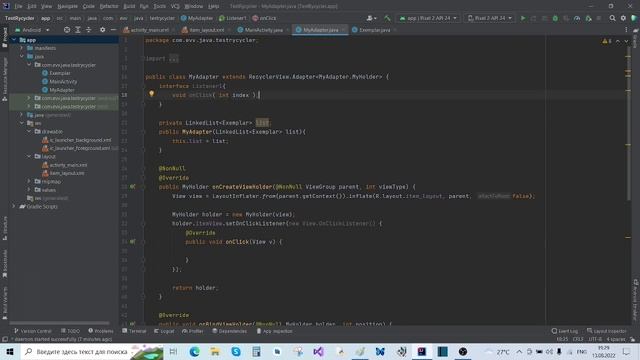
Task: Open the Android project view dropdown
Action: tap(32, 30)
